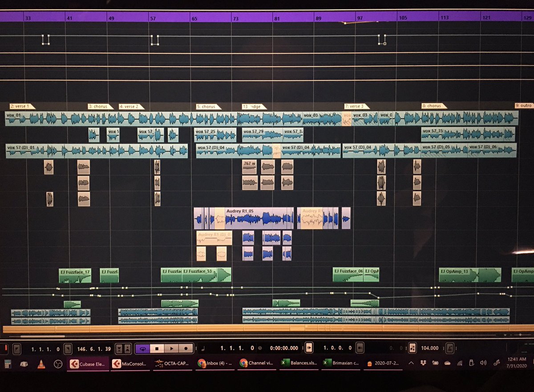Toggle the cycle loop button in transport
Viewport: 534px width, 392px height.
click(x=143, y=348)
